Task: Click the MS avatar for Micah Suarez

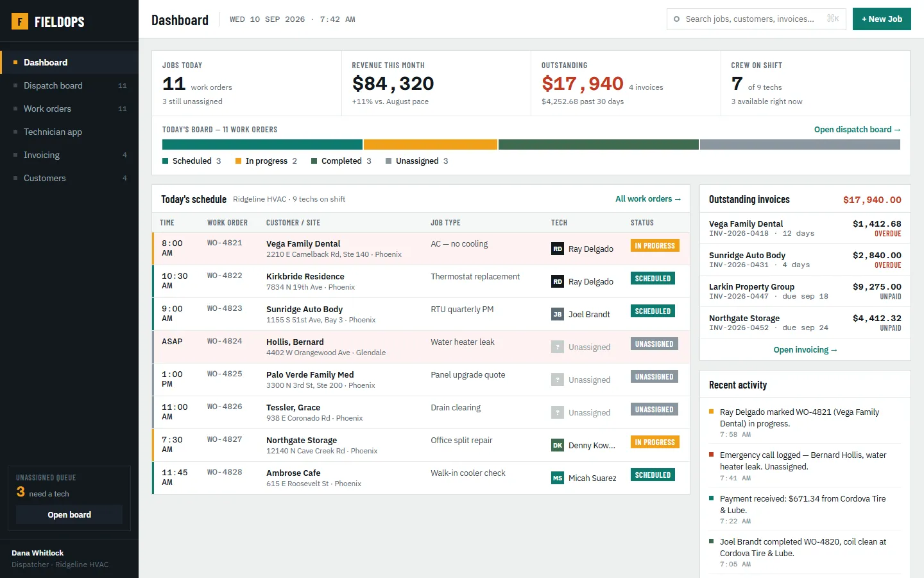Action: 558,478
